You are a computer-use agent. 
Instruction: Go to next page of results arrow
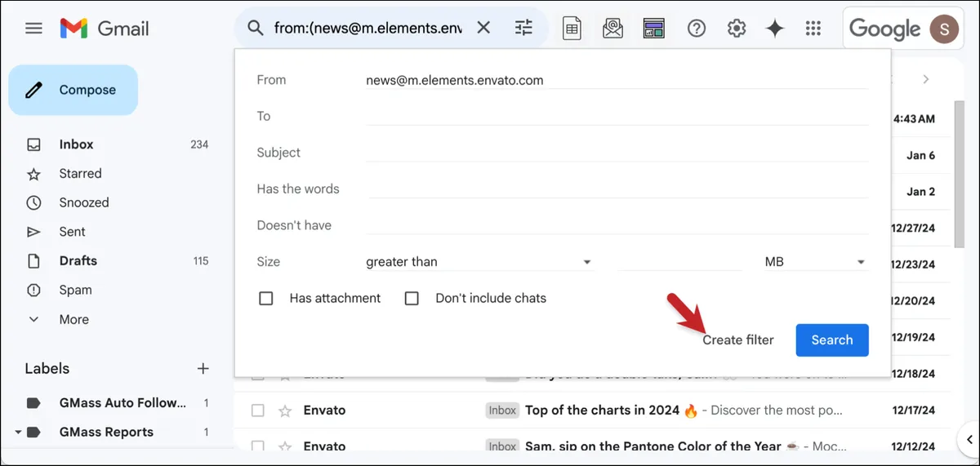coord(925,79)
